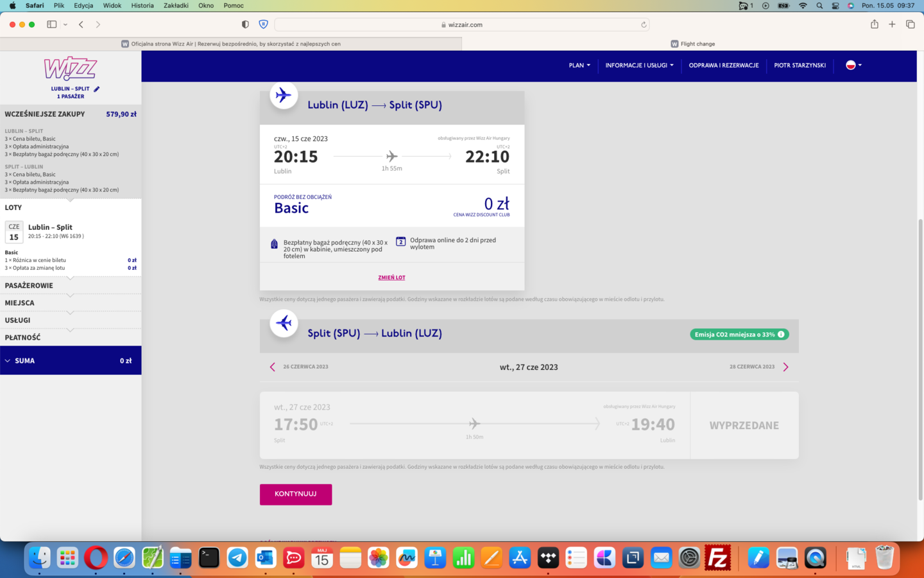Launch Telegram from the Dock

pos(237,557)
